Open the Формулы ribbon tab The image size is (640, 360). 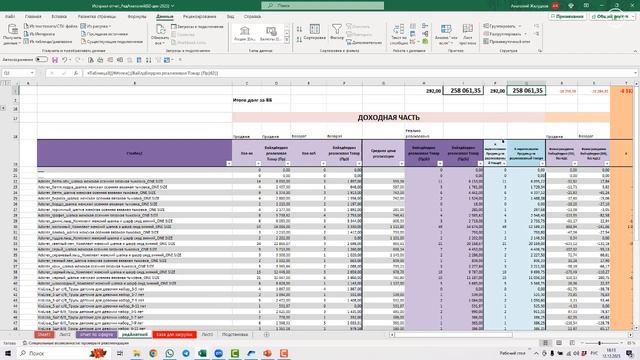coord(137,17)
